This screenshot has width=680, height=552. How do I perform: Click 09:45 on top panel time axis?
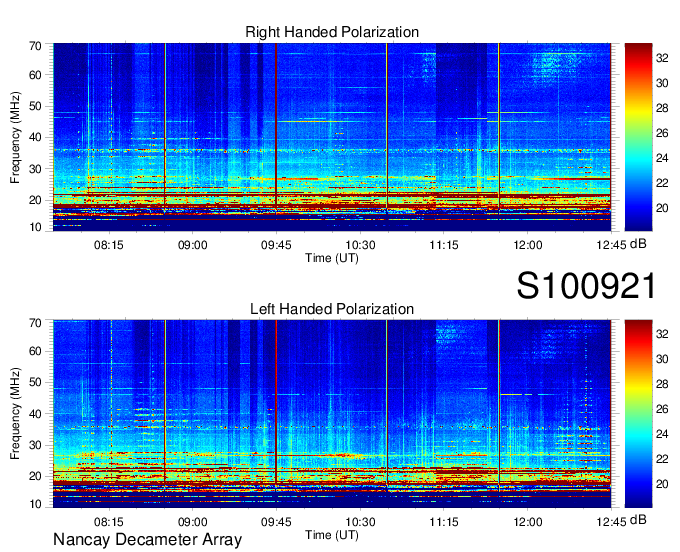276,245
